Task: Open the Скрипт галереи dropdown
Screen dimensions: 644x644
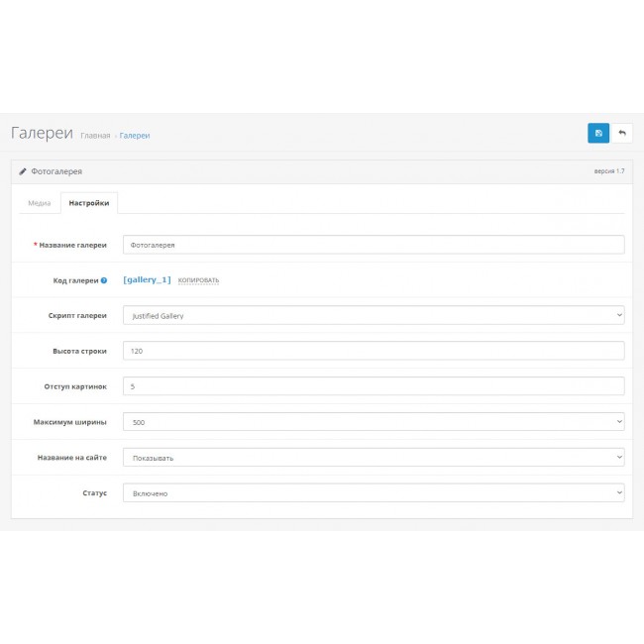Action: (x=374, y=315)
